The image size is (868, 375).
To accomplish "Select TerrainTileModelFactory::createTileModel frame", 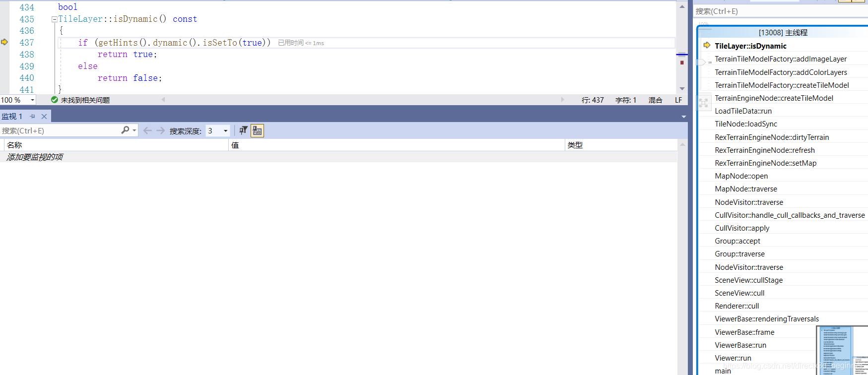I will pyautogui.click(x=782, y=85).
